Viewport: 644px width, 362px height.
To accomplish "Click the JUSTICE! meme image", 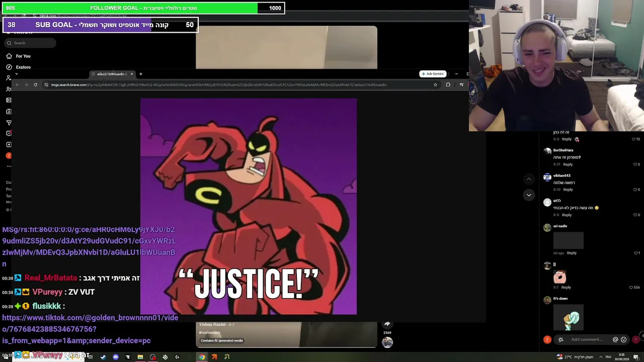I will pos(249,206).
